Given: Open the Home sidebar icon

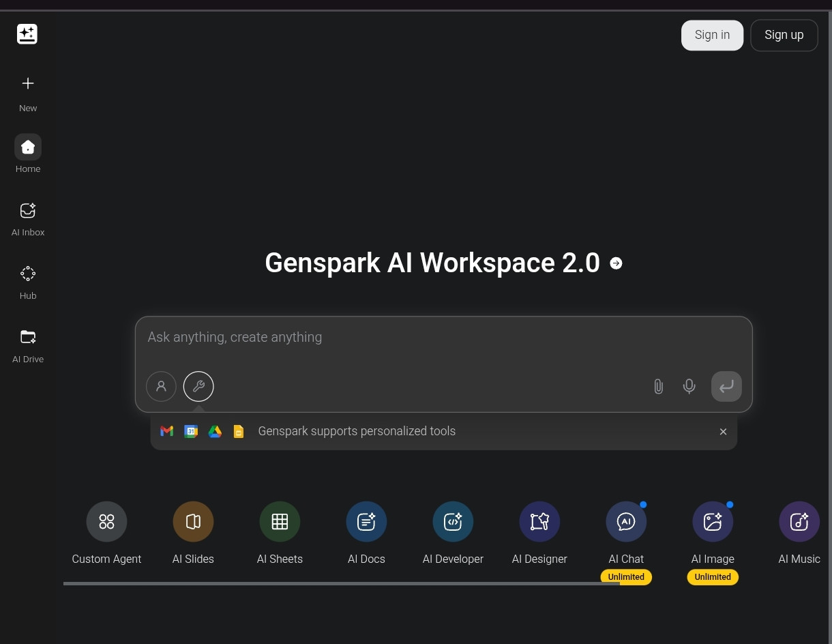Looking at the screenshot, I should pos(28,147).
